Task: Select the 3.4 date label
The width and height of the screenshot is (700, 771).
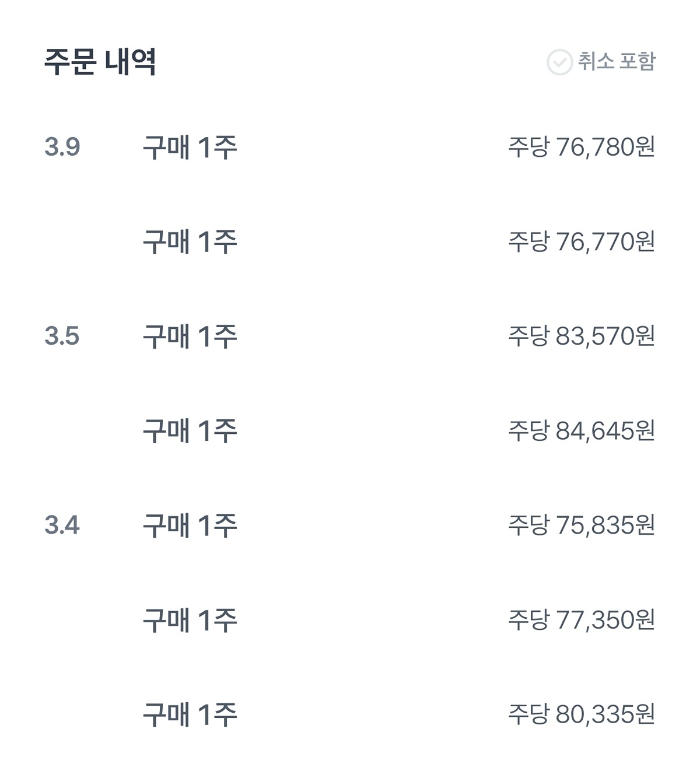Action: [62, 525]
